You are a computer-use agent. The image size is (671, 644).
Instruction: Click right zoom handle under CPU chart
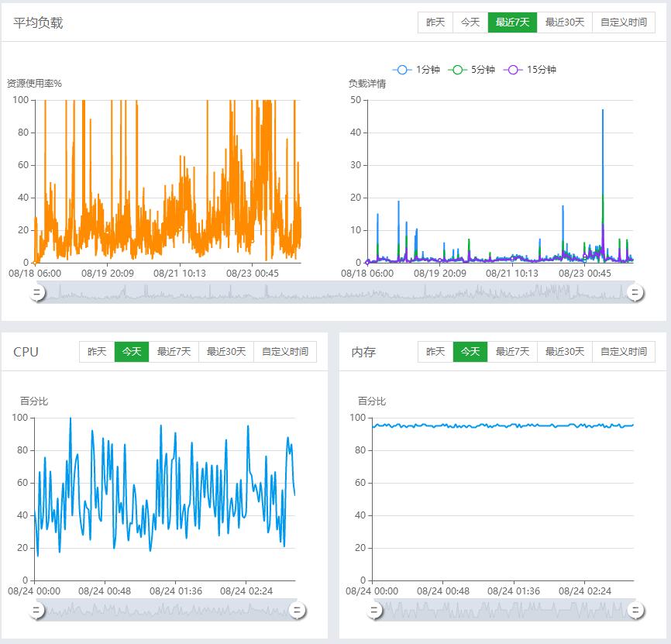pyautogui.click(x=297, y=611)
